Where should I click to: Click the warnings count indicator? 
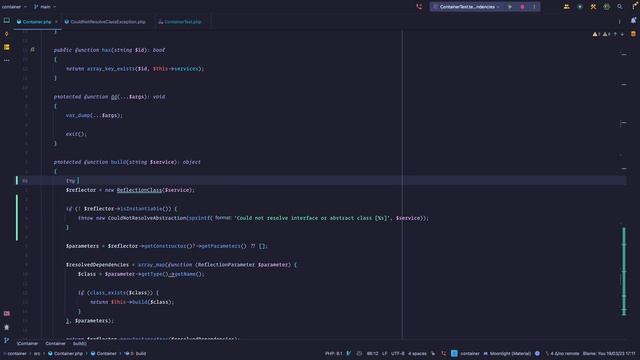[x=596, y=34]
